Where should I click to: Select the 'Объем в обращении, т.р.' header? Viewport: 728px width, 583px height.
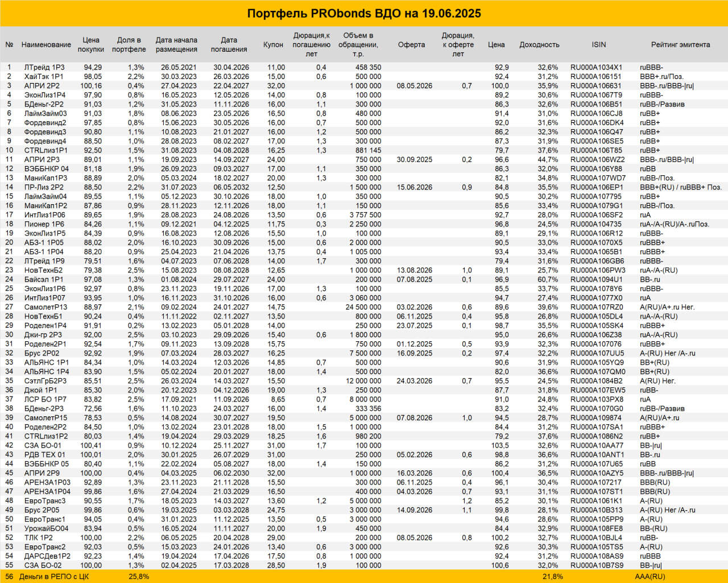[358, 45]
